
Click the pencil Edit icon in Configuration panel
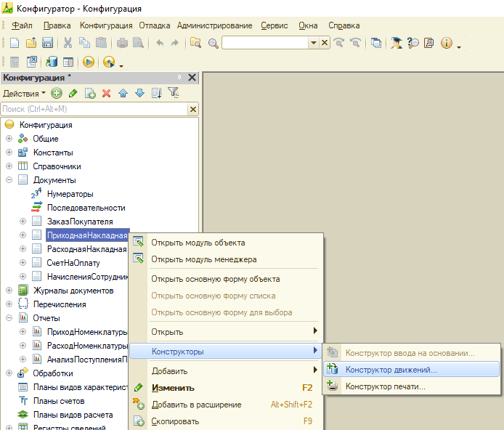pyautogui.click(x=73, y=94)
